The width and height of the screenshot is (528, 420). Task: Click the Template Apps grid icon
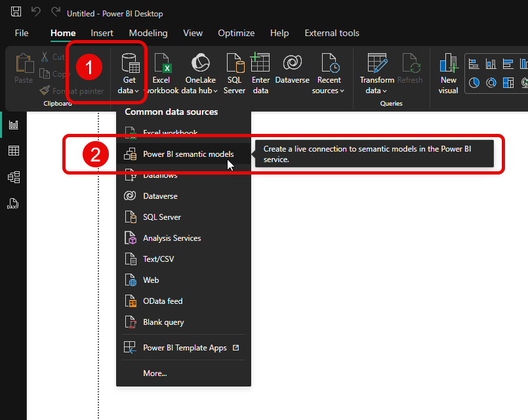click(x=130, y=347)
